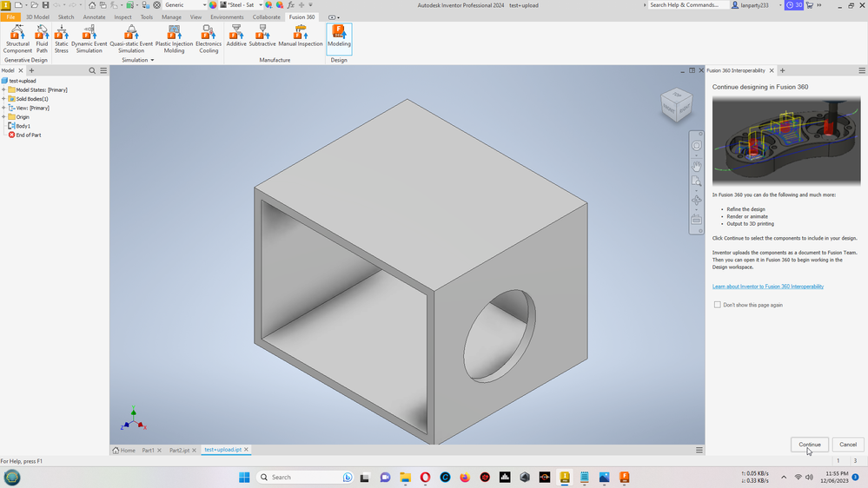Select the test+upload root node
This screenshot has height=488, width=868.
19,81
